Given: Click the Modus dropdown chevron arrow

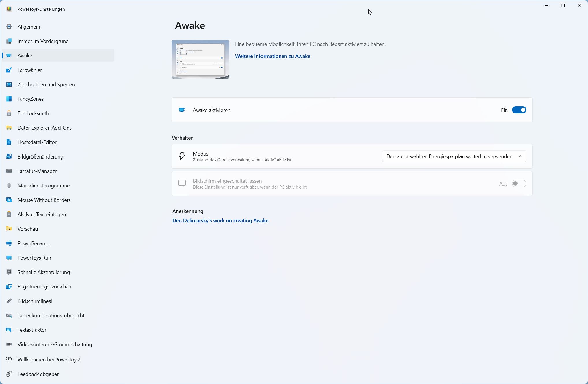Looking at the screenshot, I should click(x=520, y=156).
